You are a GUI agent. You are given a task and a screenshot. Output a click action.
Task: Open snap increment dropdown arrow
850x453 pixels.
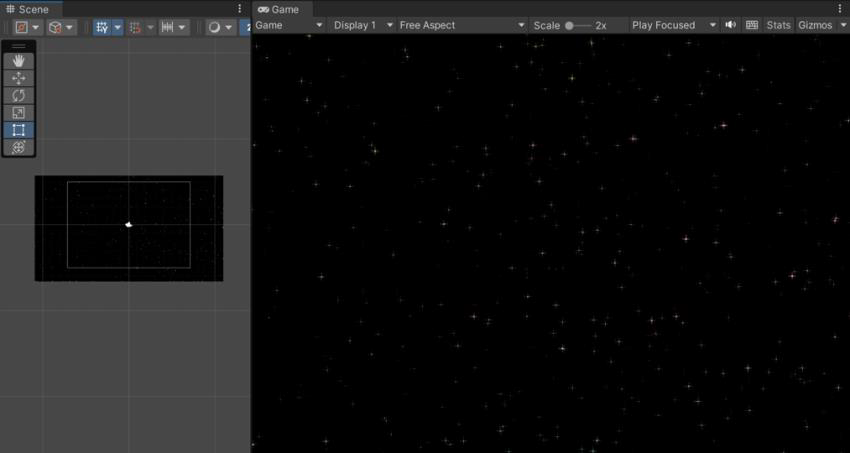click(182, 27)
